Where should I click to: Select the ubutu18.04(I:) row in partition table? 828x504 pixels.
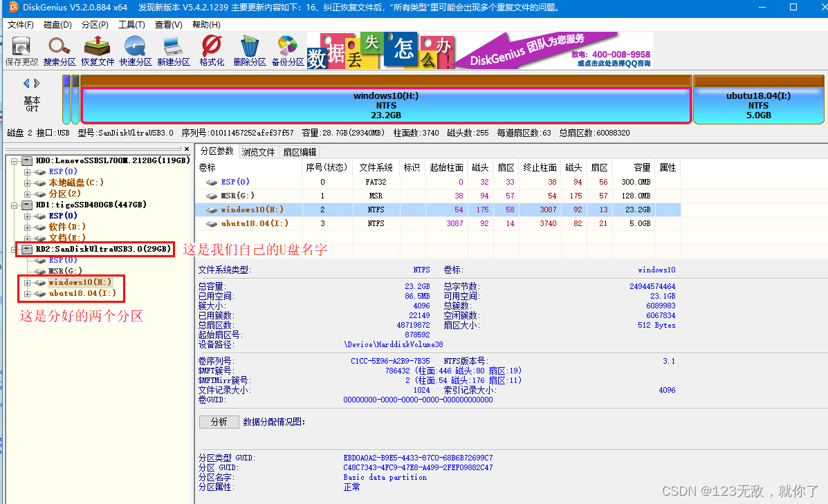coord(439,224)
